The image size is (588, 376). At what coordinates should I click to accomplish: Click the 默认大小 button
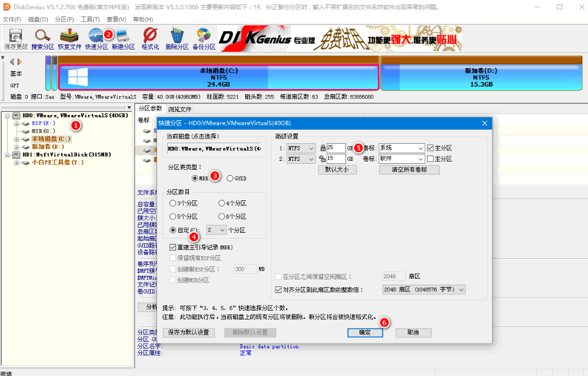(337, 169)
